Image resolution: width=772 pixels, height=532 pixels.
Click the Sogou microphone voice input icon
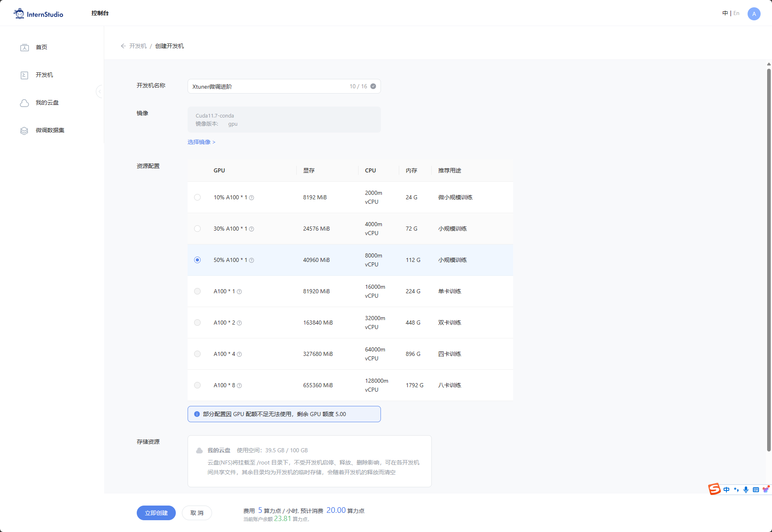[x=746, y=490]
